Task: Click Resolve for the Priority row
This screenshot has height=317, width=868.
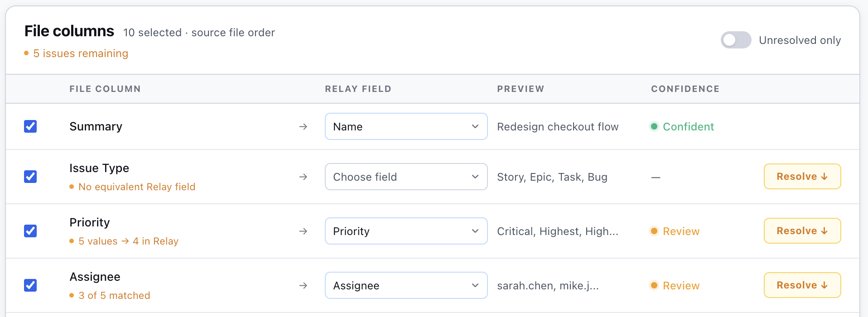Action: [x=802, y=231]
